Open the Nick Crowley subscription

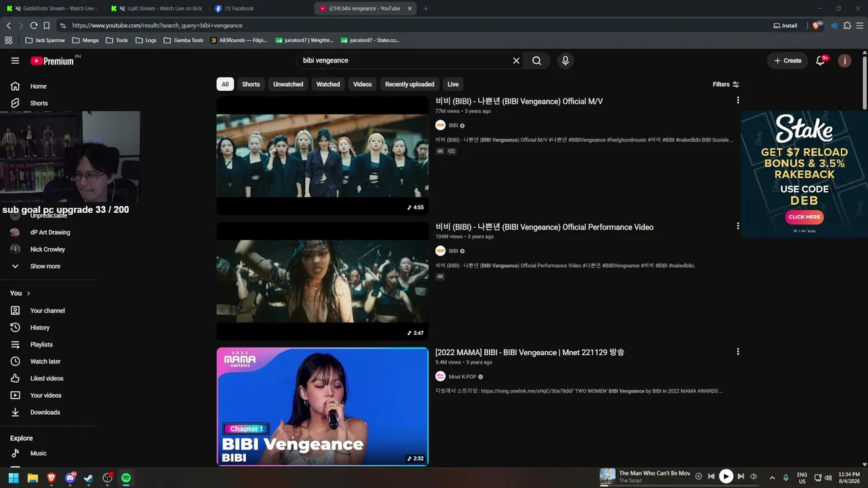(x=49, y=249)
